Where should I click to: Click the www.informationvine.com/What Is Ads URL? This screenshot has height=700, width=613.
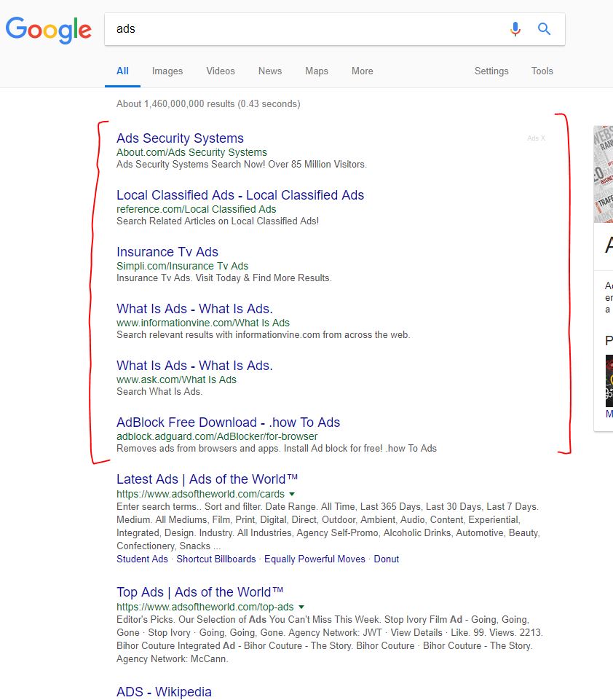(x=203, y=323)
